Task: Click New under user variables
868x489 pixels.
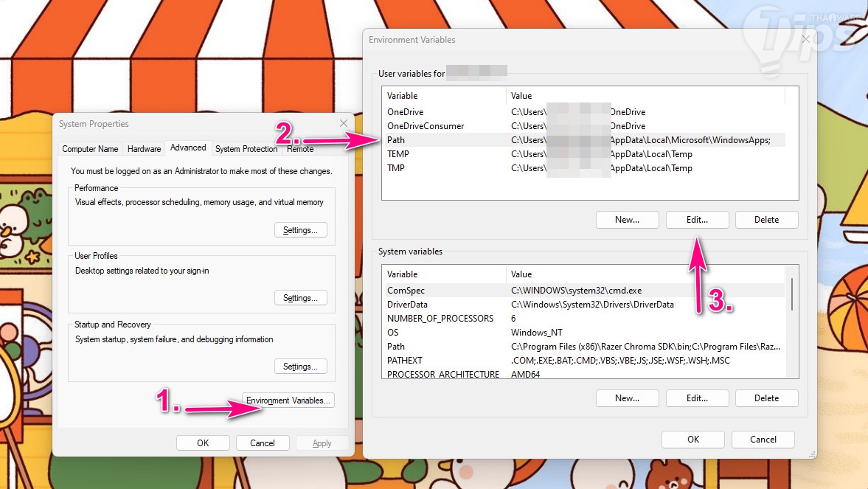Action: tap(627, 219)
